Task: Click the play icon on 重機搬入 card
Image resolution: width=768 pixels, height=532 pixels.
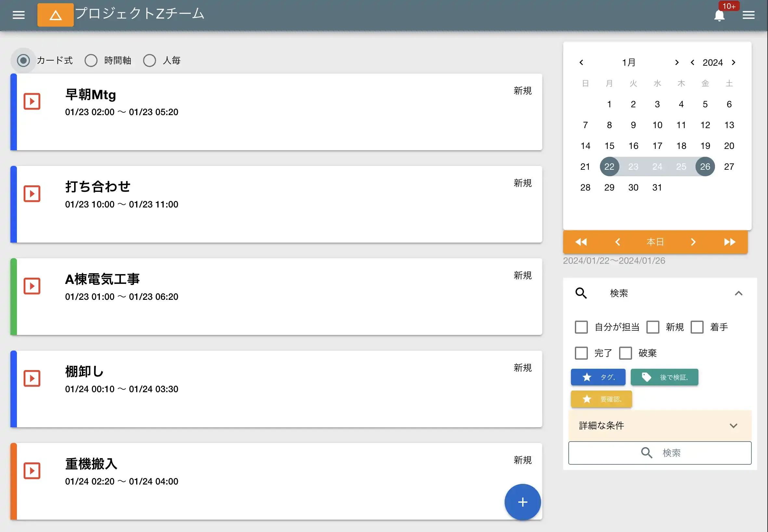Action: pos(32,471)
